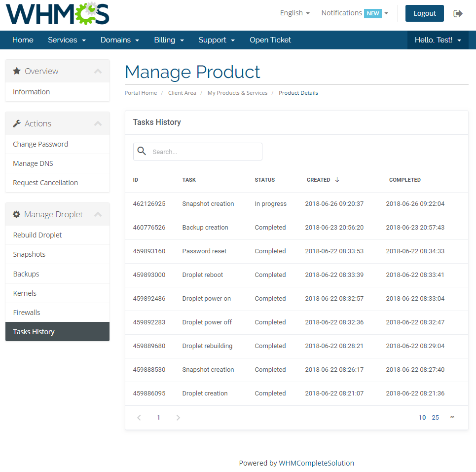The width and height of the screenshot is (476, 472).
Task: Open Snapshots sidebar item
Action: point(57,254)
